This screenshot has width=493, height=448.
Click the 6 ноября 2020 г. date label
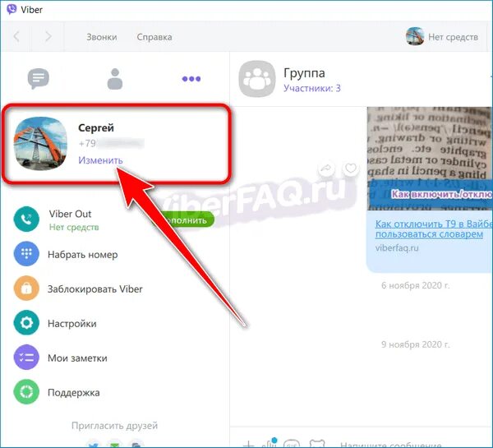tap(415, 285)
